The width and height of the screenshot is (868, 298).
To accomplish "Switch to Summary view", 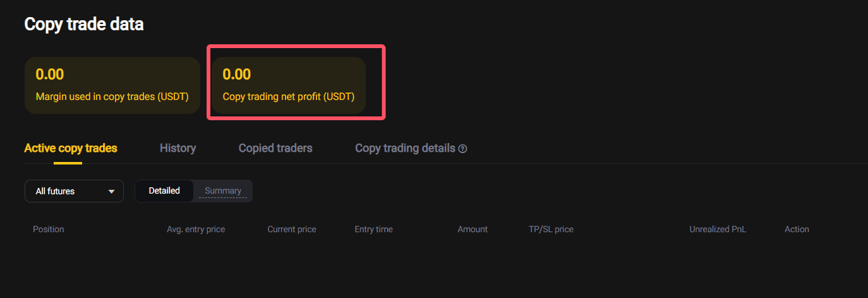I will (222, 190).
